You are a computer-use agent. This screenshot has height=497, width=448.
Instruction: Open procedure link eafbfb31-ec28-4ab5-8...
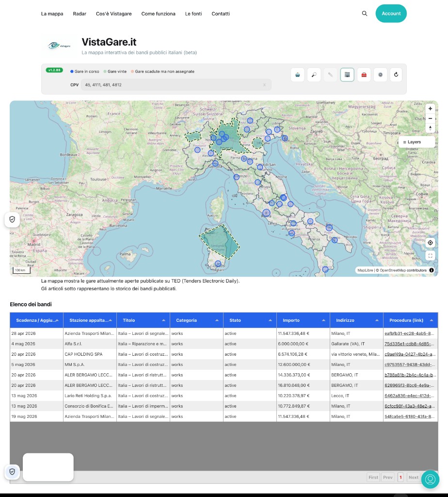(x=409, y=333)
